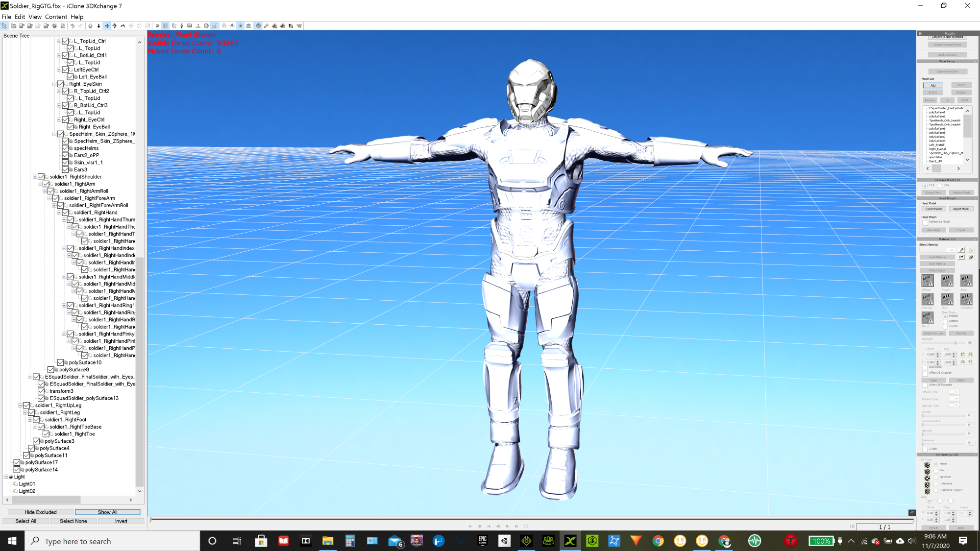
Task: Select the Reflection texture channel thumbnail
Action: click(966, 299)
